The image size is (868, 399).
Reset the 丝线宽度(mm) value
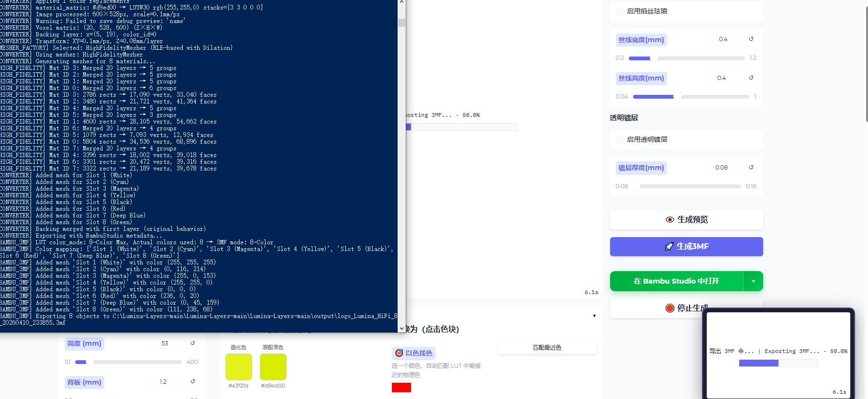(x=751, y=39)
